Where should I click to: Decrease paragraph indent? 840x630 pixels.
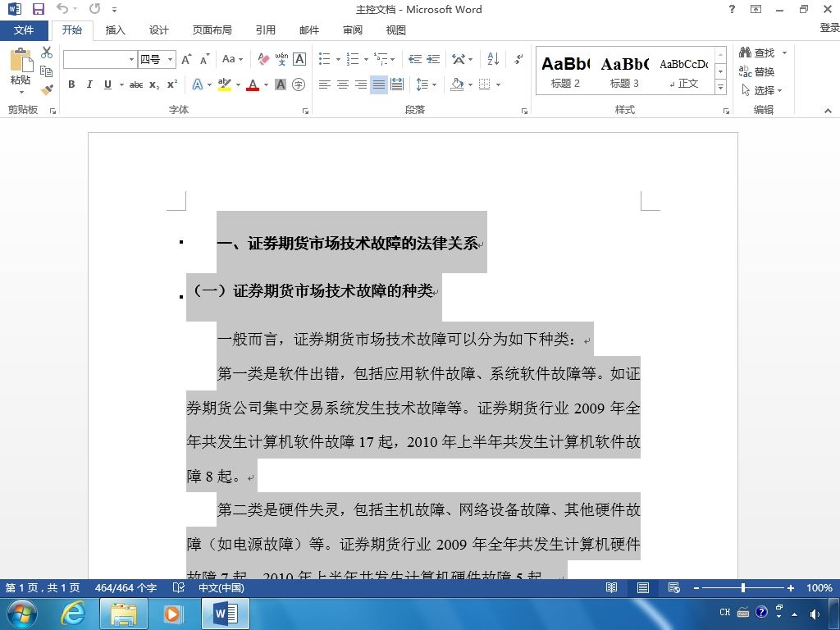click(x=414, y=59)
